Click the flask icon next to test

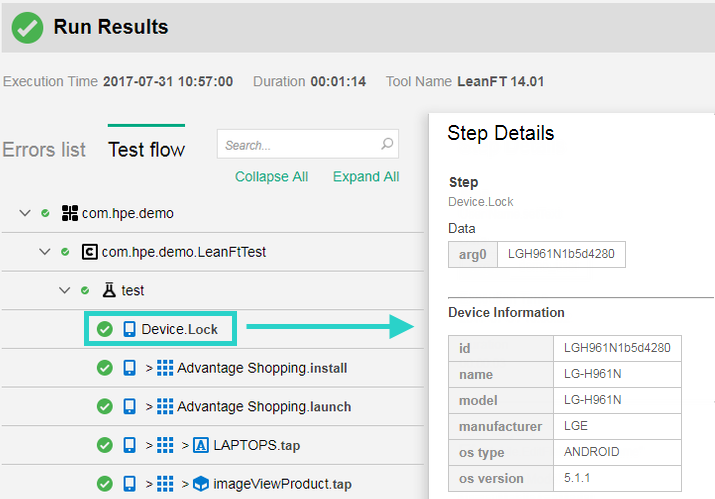coord(109,291)
